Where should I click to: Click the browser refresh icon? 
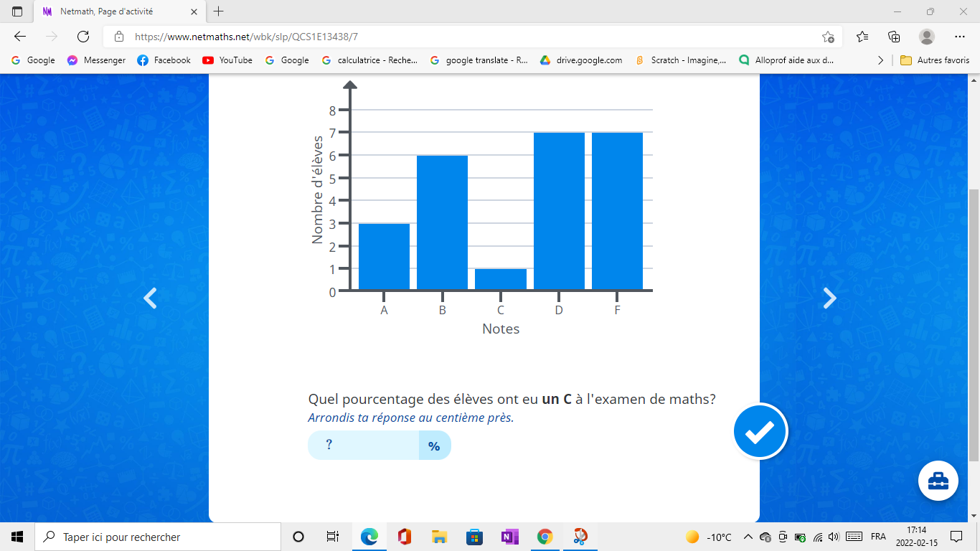(x=83, y=37)
